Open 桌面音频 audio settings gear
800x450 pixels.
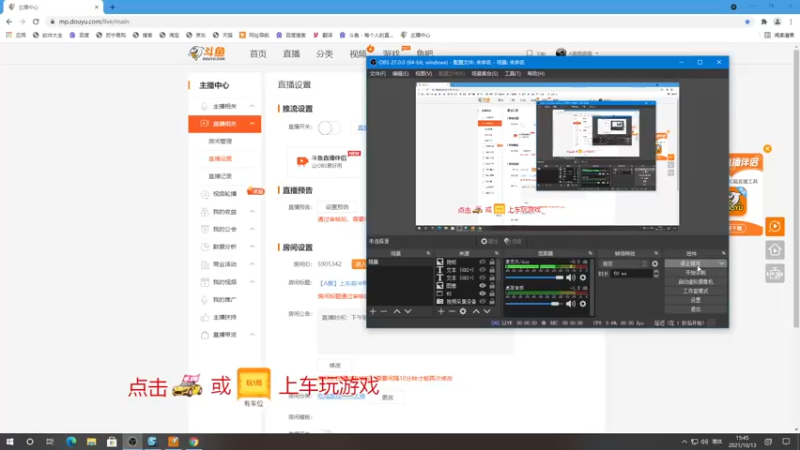click(x=583, y=304)
